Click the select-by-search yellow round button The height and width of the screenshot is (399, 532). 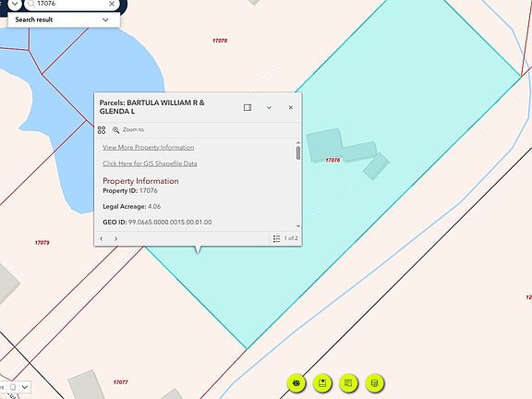coord(348,383)
